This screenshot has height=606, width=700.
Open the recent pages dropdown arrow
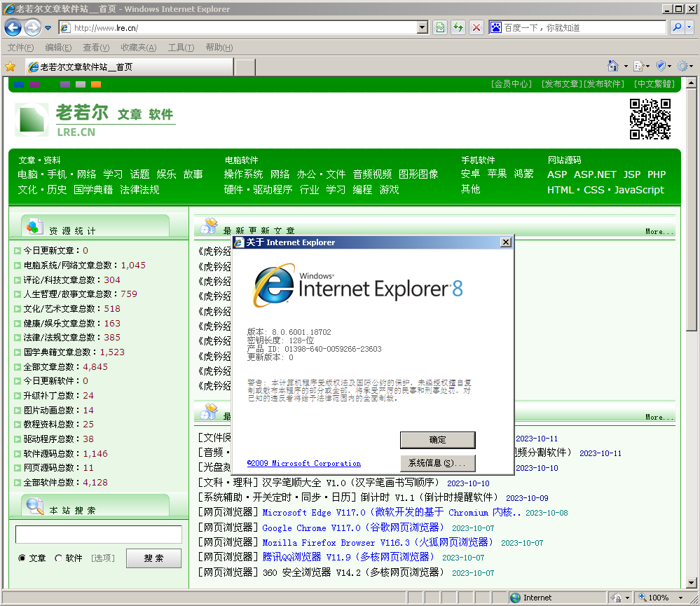(x=48, y=28)
